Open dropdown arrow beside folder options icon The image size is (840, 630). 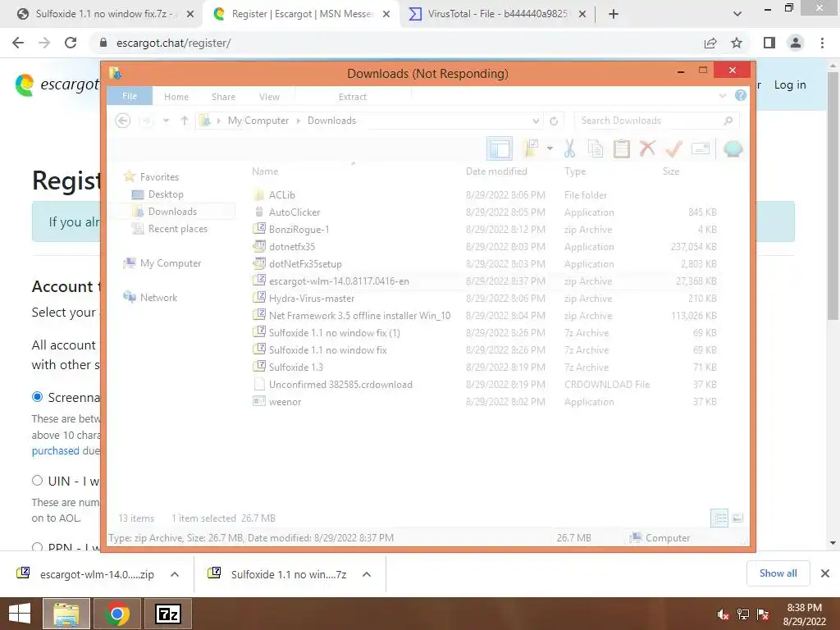(550, 148)
